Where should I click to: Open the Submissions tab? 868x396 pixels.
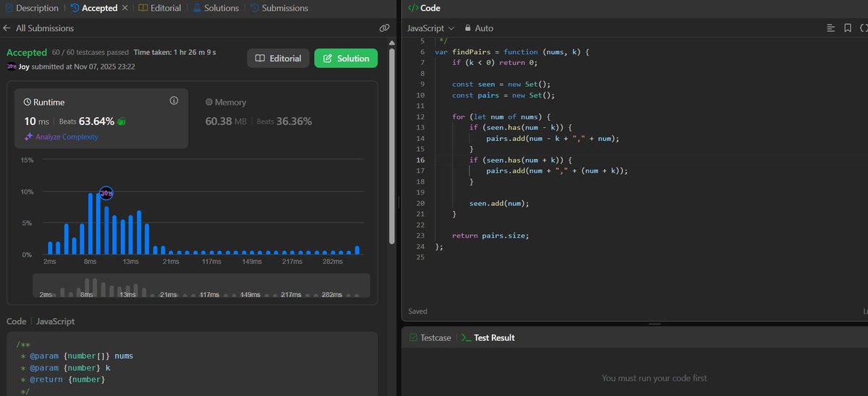[x=278, y=8]
